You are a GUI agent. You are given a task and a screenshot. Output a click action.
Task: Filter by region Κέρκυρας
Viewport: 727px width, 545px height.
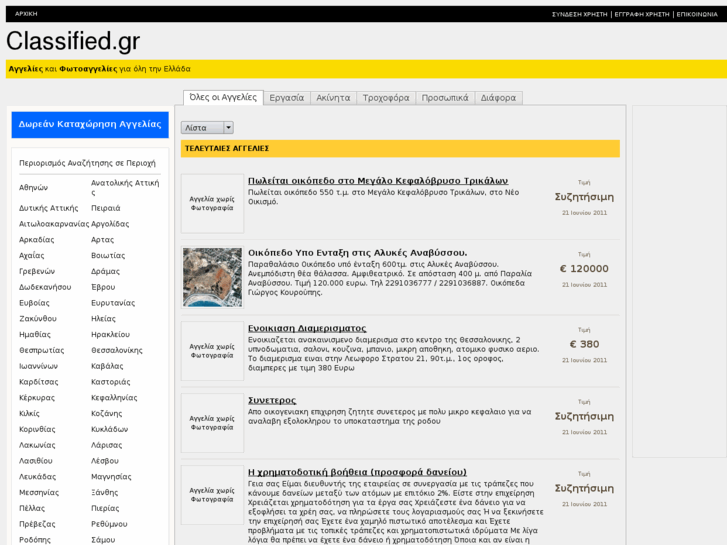37,398
